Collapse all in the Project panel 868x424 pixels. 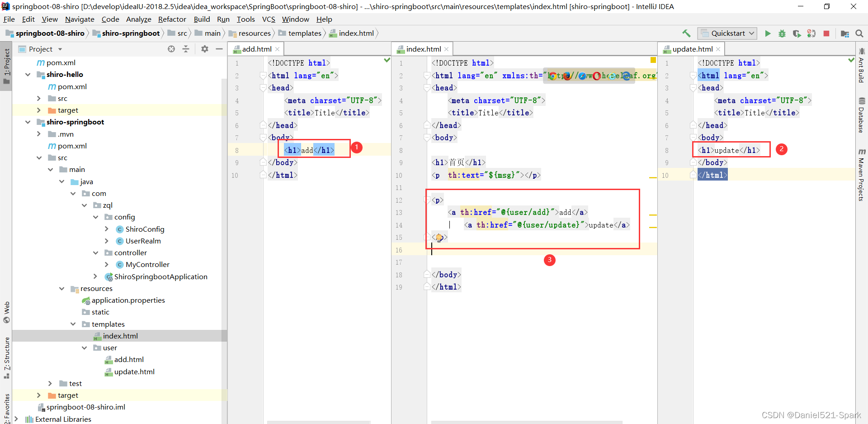pyautogui.click(x=186, y=49)
